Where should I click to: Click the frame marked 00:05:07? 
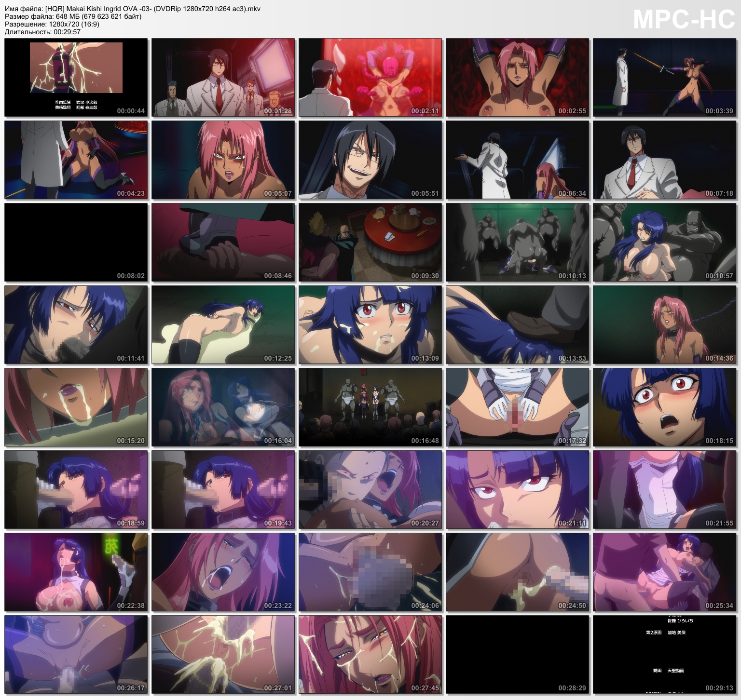click(x=223, y=160)
